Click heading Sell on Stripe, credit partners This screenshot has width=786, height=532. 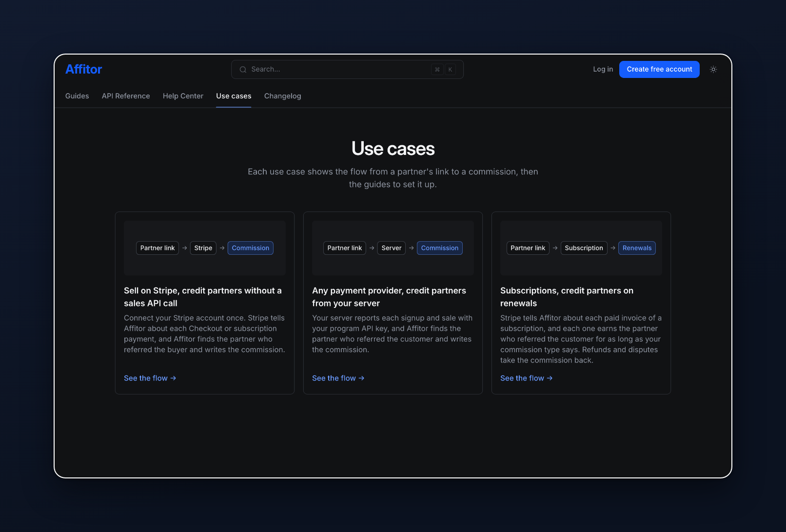click(x=203, y=297)
